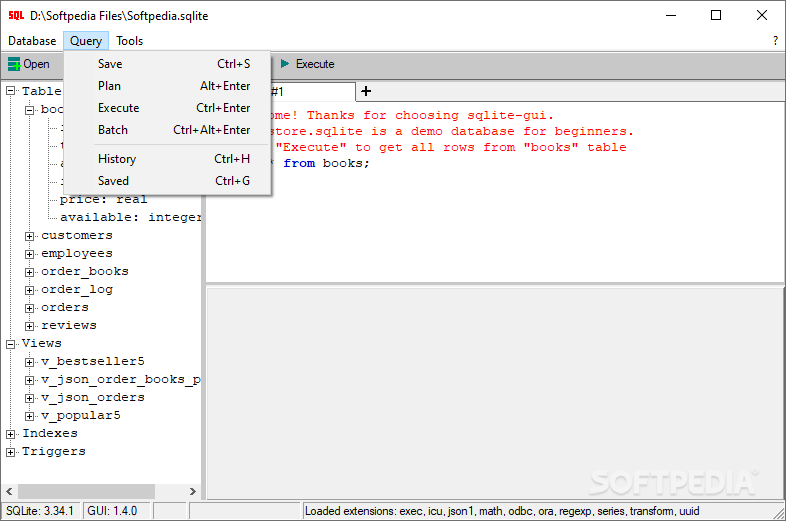Select the order_log table name
Screen dimensions: 786x521
[77, 289]
